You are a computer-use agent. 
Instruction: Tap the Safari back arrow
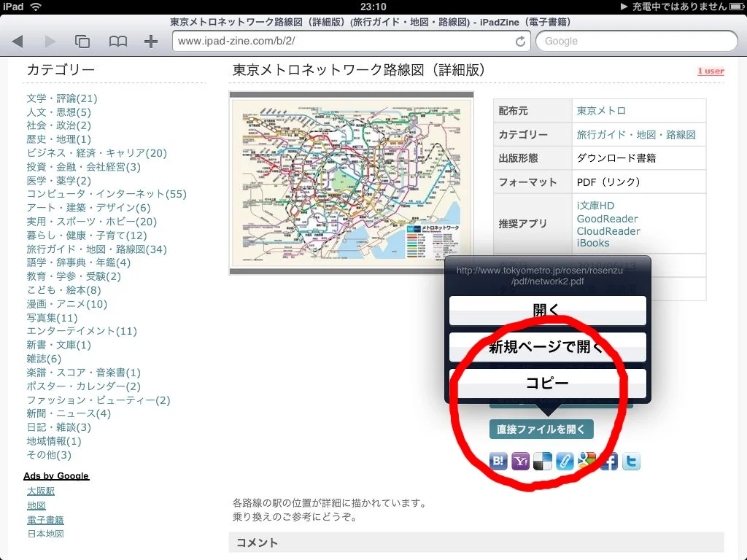point(18,42)
